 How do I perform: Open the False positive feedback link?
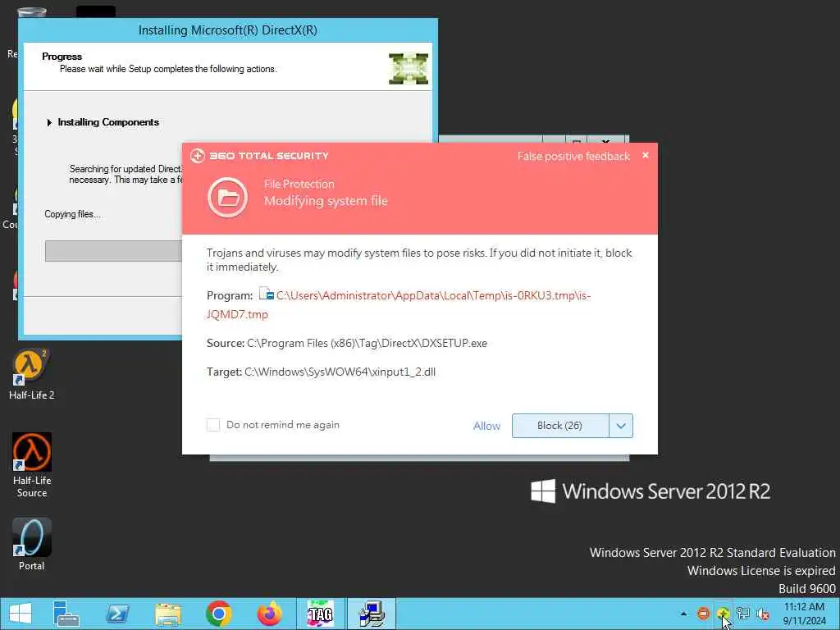[x=573, y=157]
